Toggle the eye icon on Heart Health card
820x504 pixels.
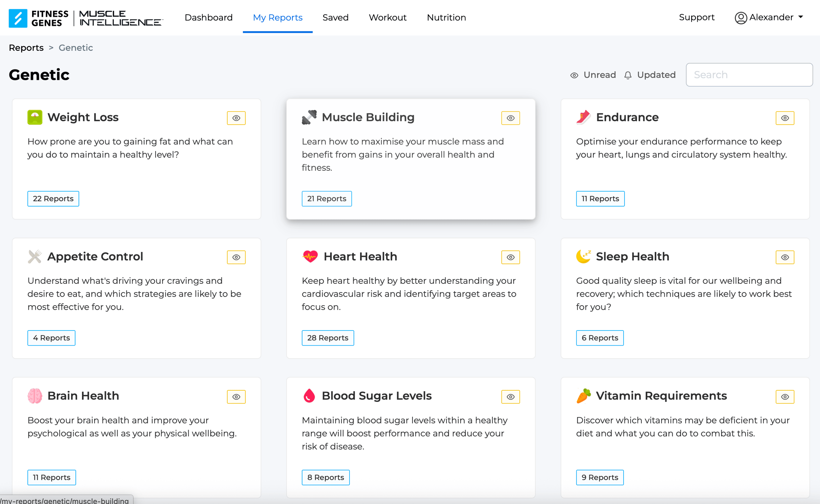click(x=510, y=257)
